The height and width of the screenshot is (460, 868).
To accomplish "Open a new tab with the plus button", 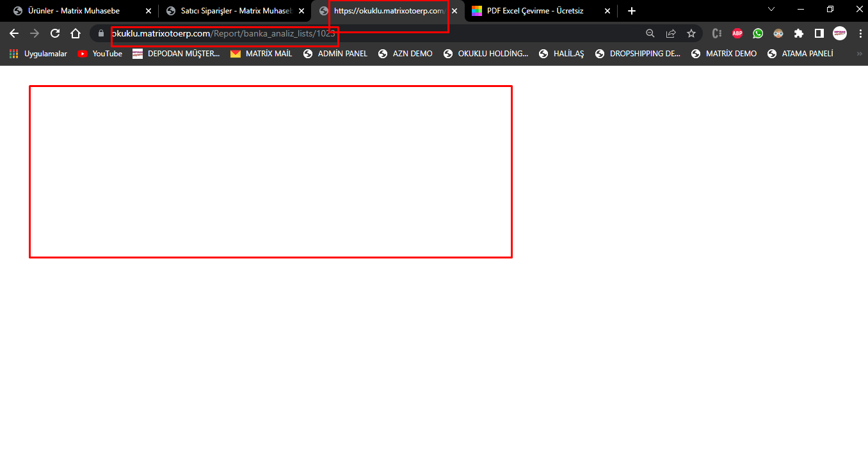I will (x=632, y=11).
